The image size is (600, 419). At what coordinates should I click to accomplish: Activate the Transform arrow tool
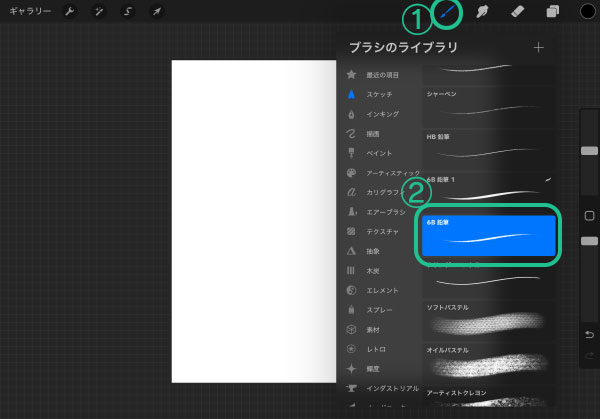(x=157, y=11)
